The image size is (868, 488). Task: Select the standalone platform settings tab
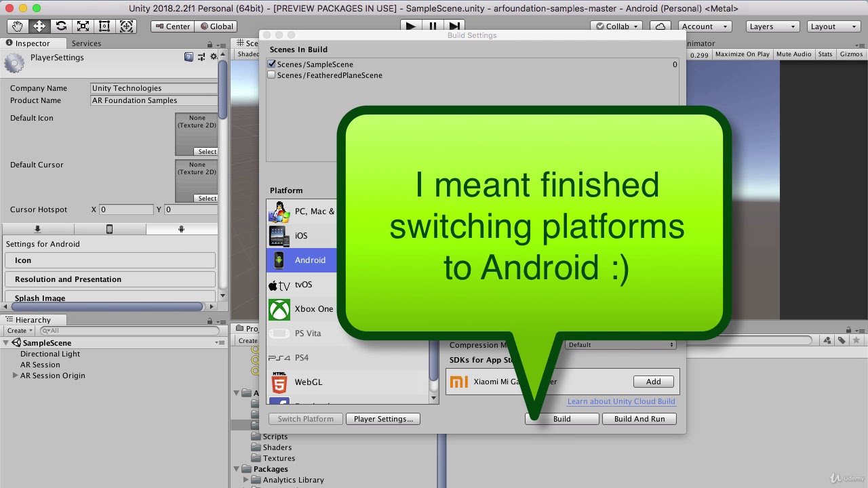[37, 230]
